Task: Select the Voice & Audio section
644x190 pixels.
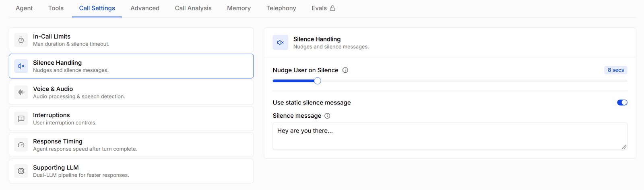Action: (x=131, y=92)
